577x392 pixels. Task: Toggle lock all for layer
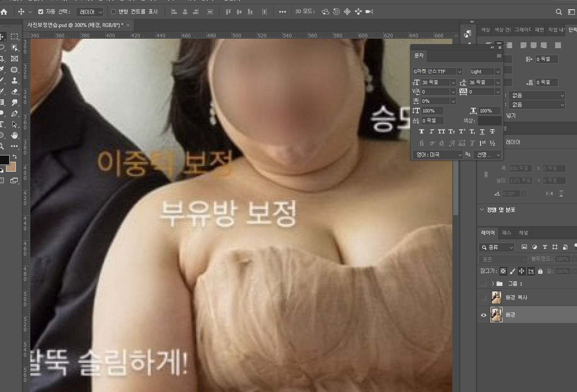540,271
